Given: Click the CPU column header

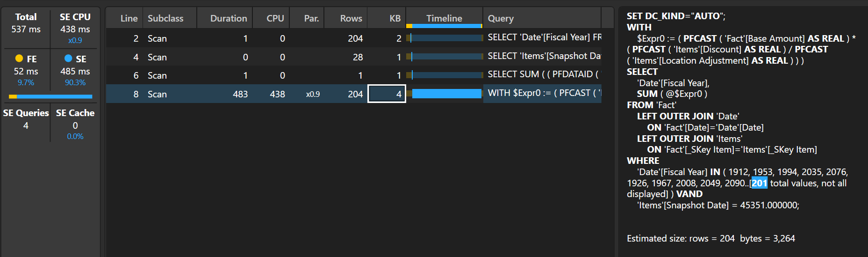Looking at the screenshot, I should (x=275, y=18).
